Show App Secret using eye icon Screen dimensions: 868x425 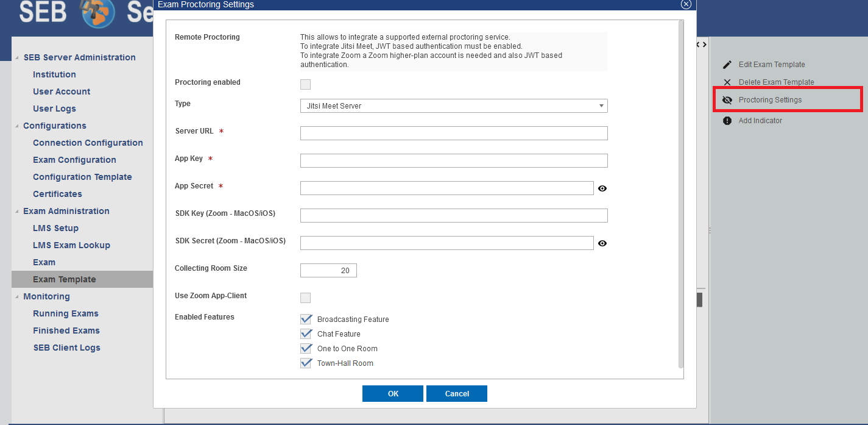(602, 188)
